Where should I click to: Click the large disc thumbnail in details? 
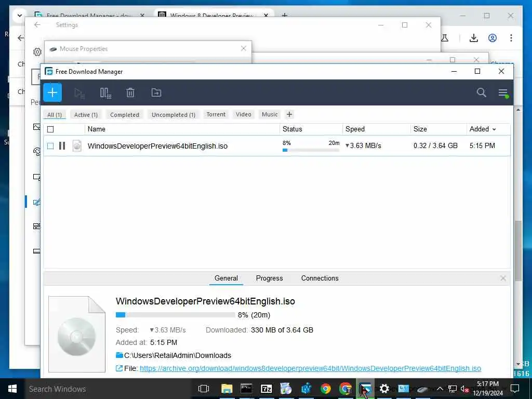pyautogui.click(x=77, y=334)
